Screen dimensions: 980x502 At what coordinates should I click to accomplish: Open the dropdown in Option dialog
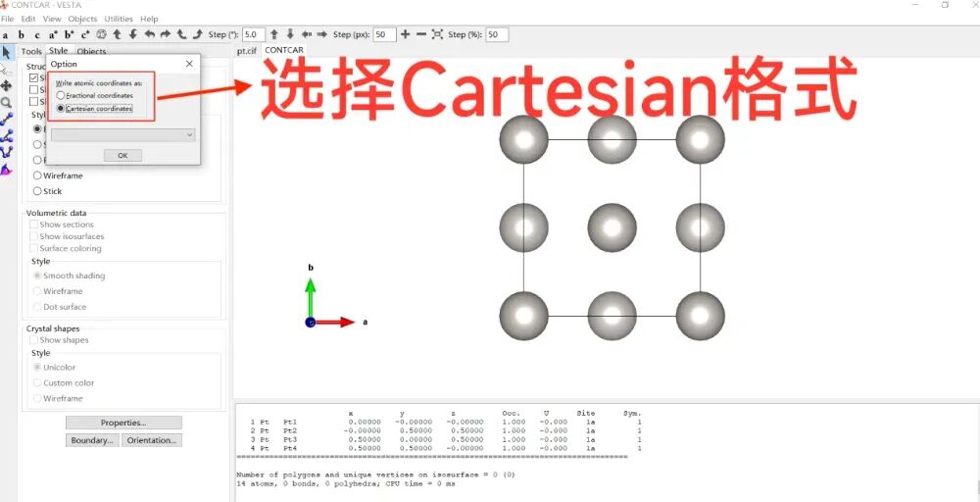point(123,135)
